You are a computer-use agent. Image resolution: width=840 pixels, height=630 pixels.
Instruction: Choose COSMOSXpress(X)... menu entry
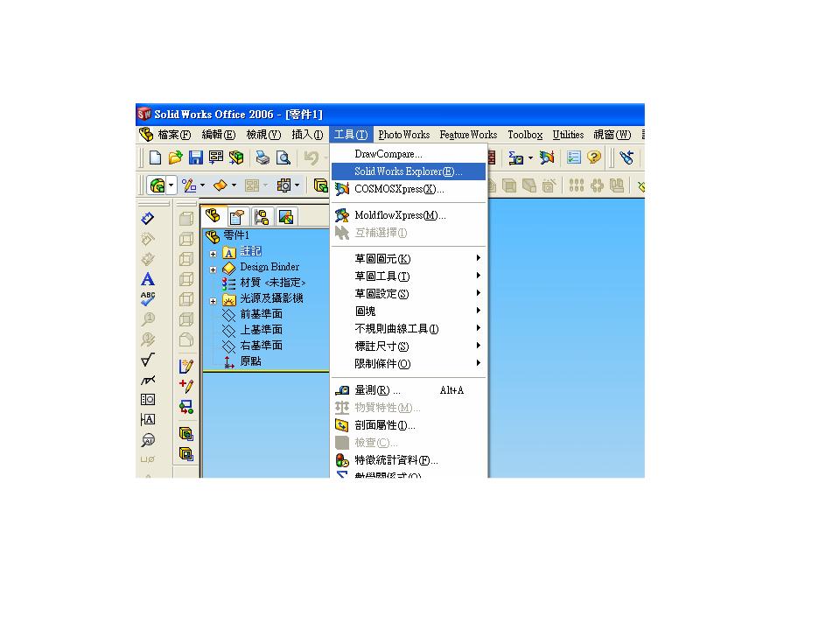(x=409, y=189)
